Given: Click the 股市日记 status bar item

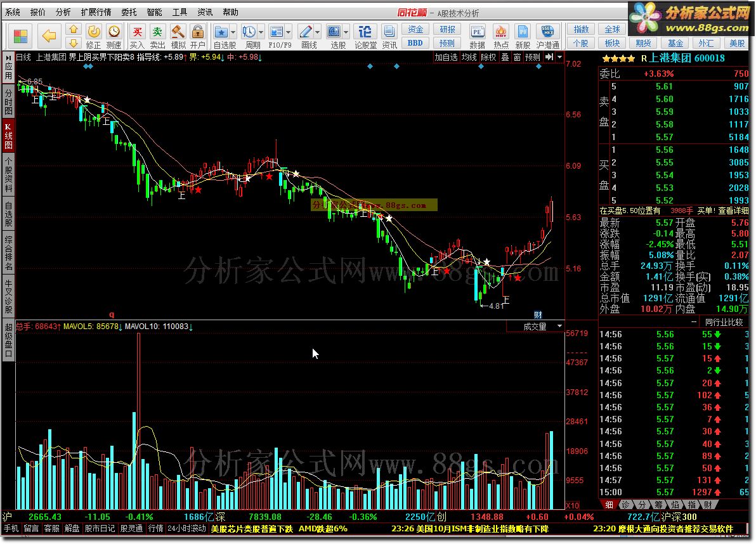Looking at the screenshot, I should (x=100, y=529).
